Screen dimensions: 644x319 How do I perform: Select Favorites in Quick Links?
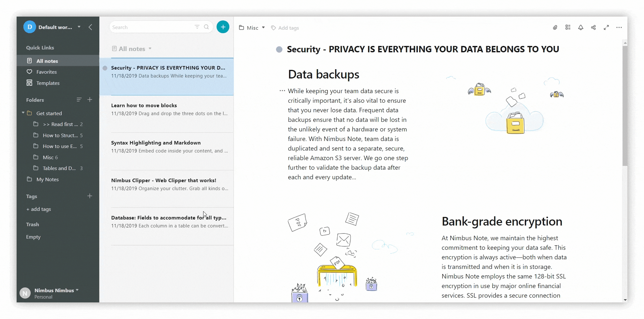tap(46, 72)
